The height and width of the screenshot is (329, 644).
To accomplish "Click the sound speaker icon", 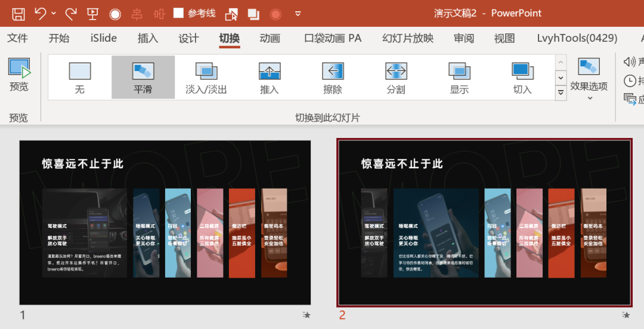I will click(630, 62).
